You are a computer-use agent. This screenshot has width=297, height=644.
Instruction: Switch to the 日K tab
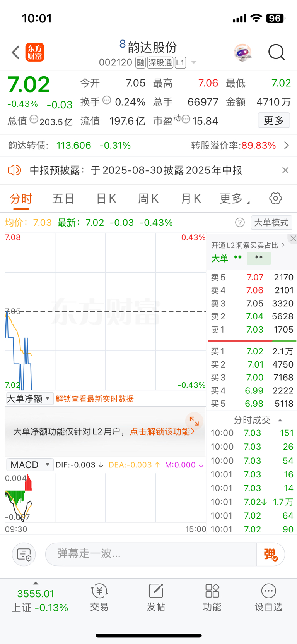106,199
